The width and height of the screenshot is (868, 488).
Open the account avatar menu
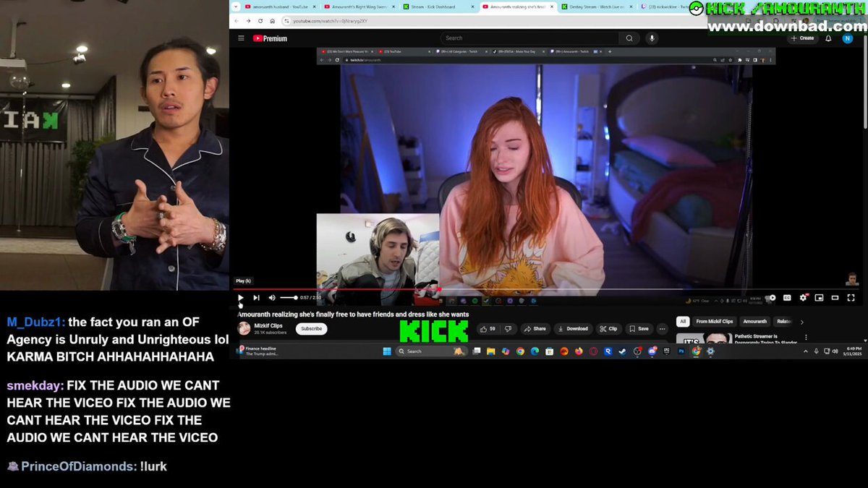[x=848, y=38]
